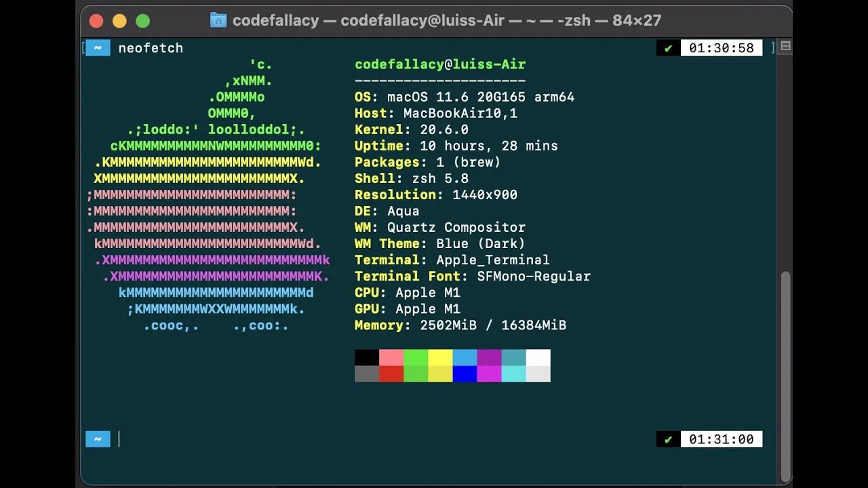Click the blue home badge at the bottom prompt

pos(97,439)
